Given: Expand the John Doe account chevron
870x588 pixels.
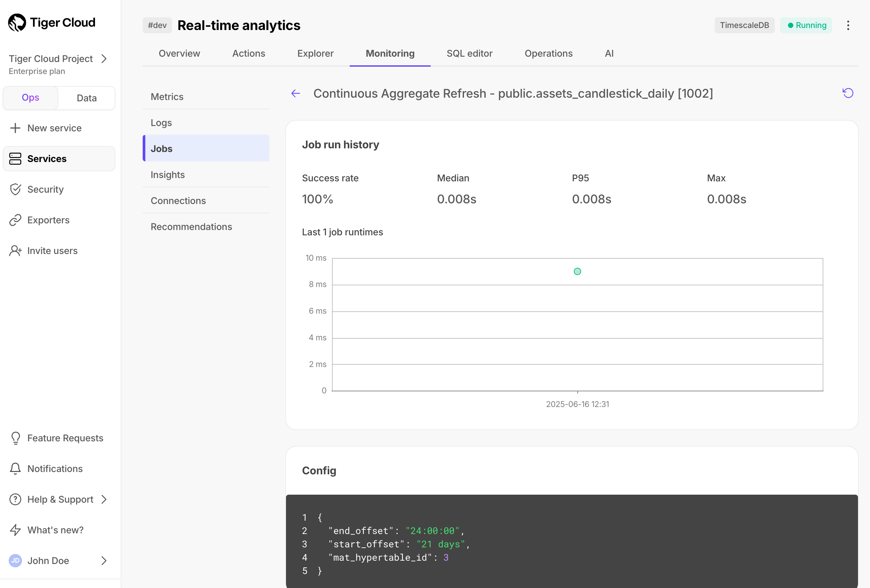Looking at the screenshot, I should (x=104, y=561).
